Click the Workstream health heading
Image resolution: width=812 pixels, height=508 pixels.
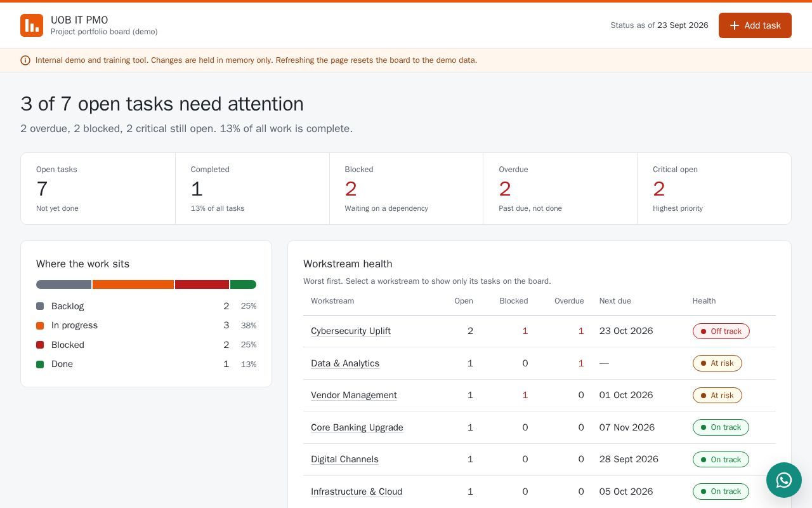[x=348, y=264]
